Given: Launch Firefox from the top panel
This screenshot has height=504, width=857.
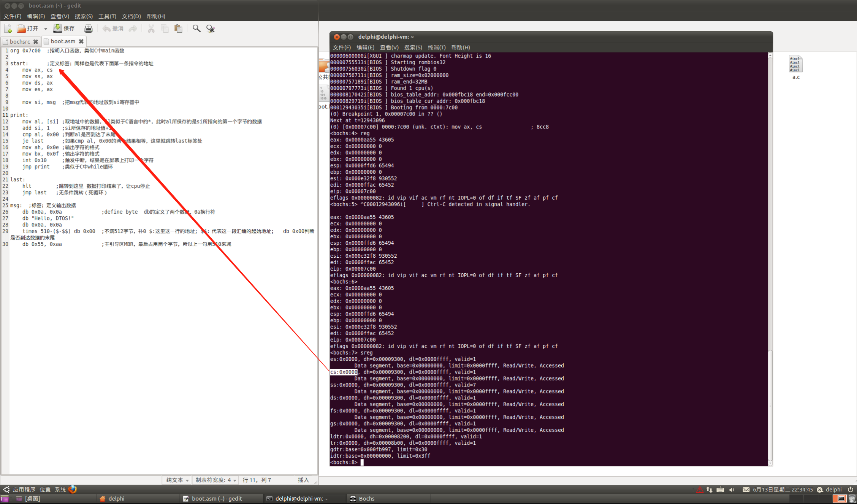Looking at the screenshot, I should click(x=73, y=489).
